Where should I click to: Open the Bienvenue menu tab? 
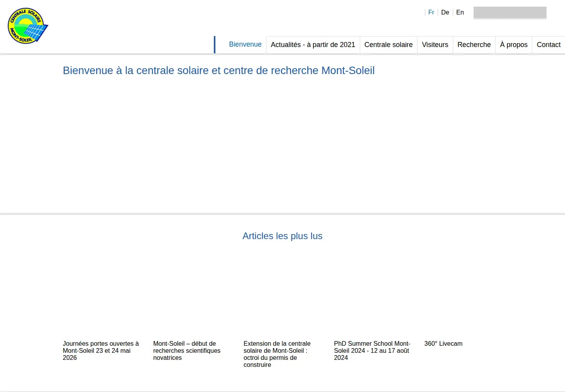click(245, 44)
